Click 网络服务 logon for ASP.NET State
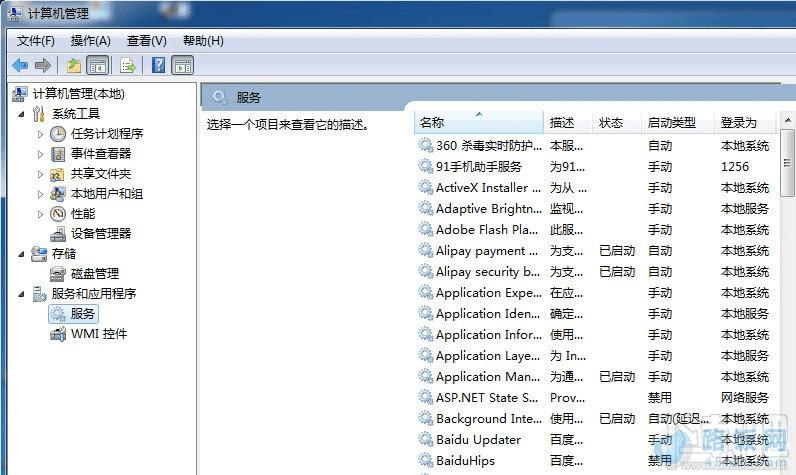Viewport: 796px width, 475px height. click(745, 397)
